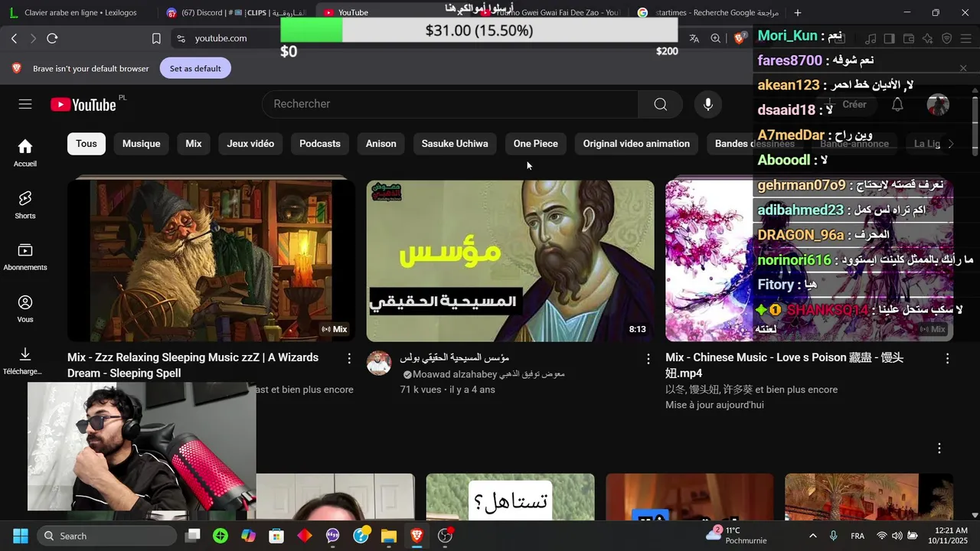Click the translate page icon
Screen dimensions: 980x551
pyautogui.click(x=694, y=38)
